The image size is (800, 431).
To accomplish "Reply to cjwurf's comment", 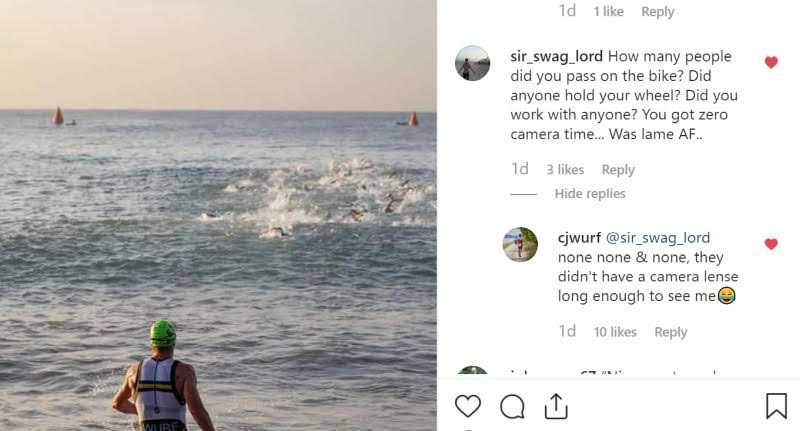I will coord(670,332).
